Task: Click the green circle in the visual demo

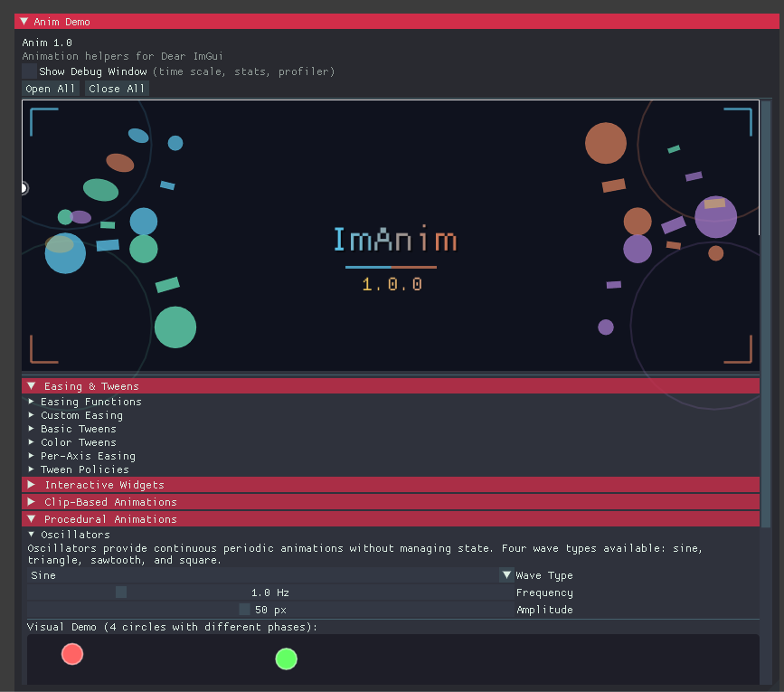Action: [287, 659]
